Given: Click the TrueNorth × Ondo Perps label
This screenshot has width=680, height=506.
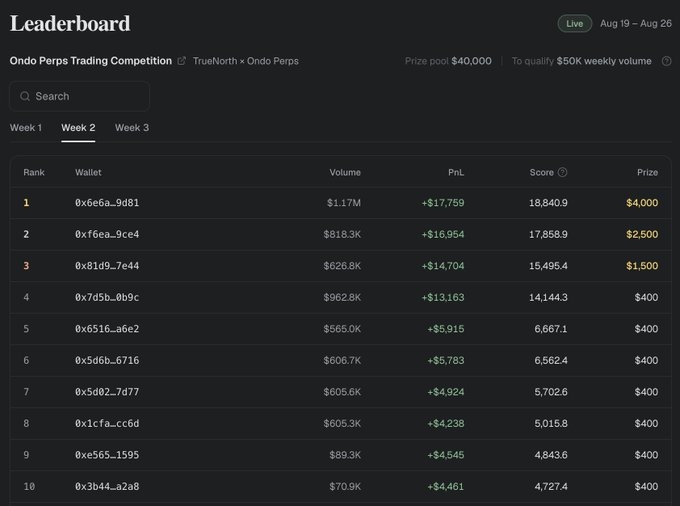Looking at the screenshot, I should pos(245,61).
